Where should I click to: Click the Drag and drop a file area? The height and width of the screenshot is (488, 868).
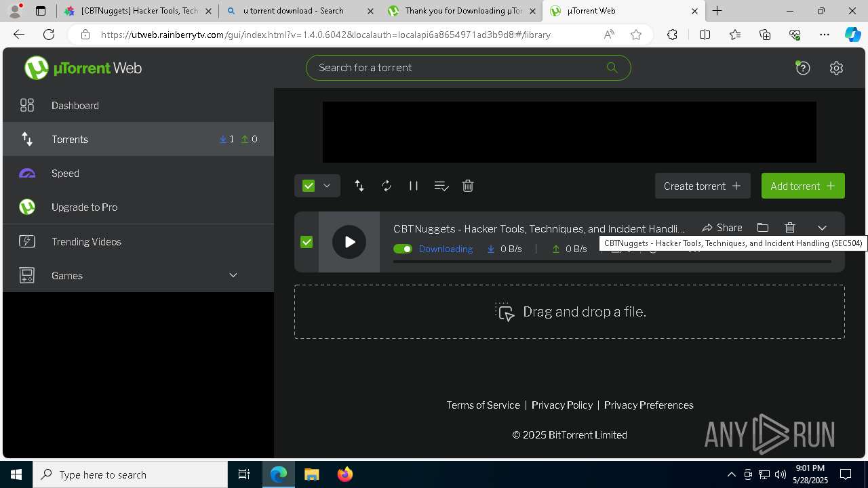point(570,312)
